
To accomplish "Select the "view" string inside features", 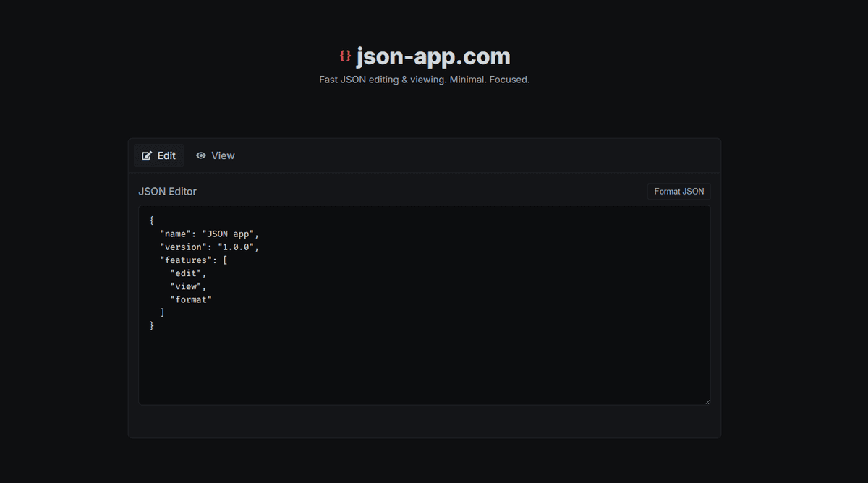I will (187, 286).
